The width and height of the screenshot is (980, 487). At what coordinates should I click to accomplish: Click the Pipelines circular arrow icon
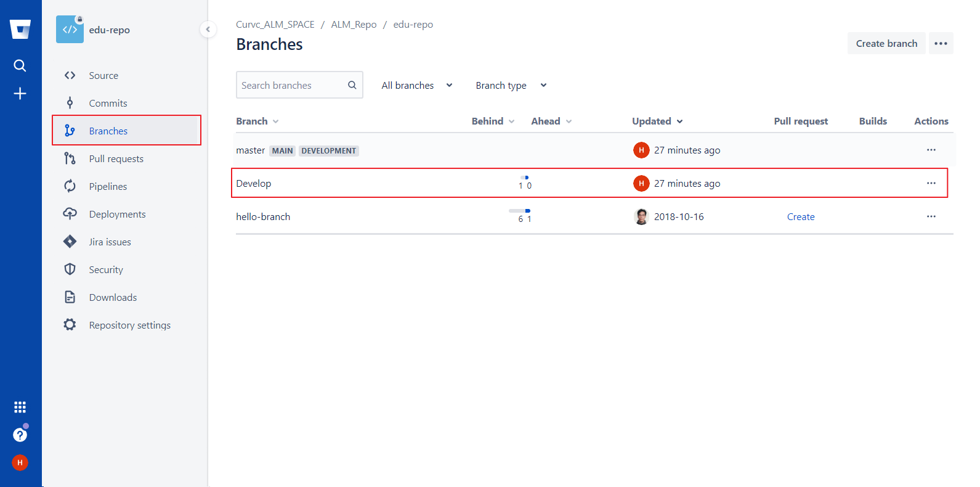click(70, 186)
